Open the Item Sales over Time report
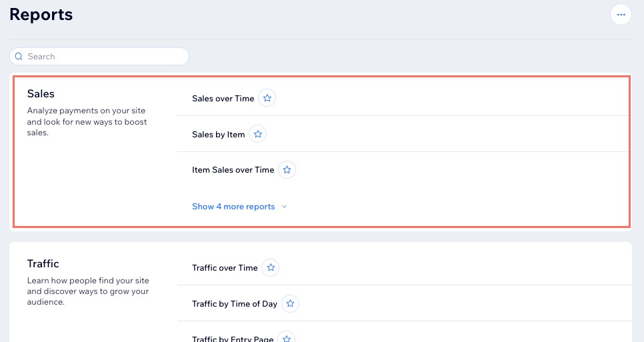 pyautogui.click(x=233, y=170)
